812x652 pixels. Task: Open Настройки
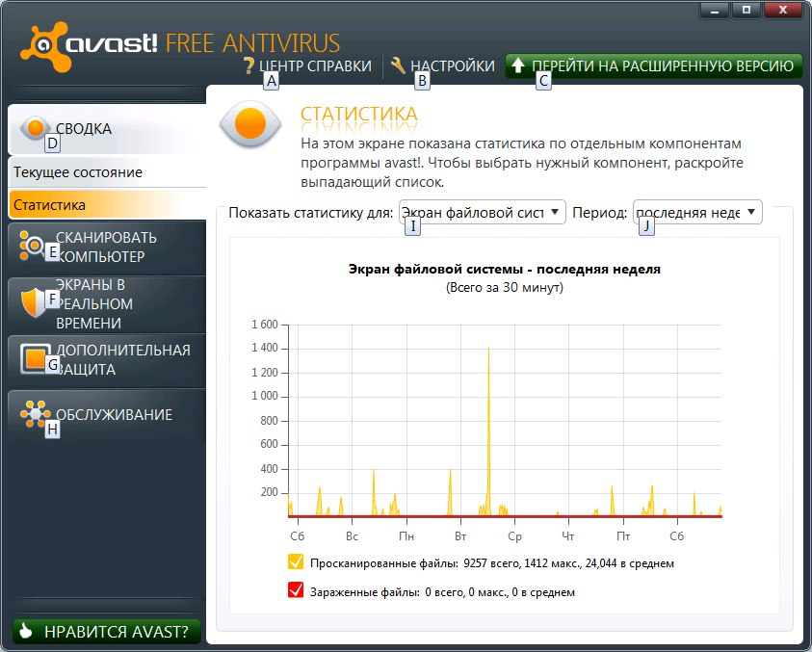pos(443,65)
